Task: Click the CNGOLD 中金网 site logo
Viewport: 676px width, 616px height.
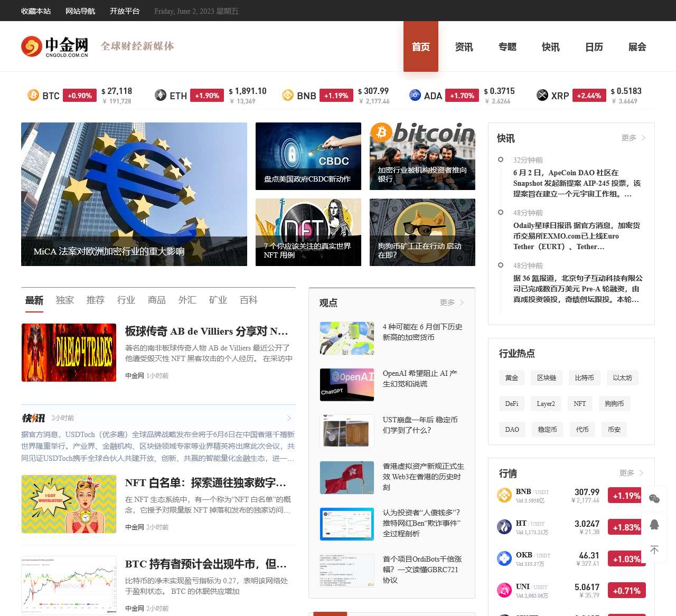Action: tap(55, 46)
